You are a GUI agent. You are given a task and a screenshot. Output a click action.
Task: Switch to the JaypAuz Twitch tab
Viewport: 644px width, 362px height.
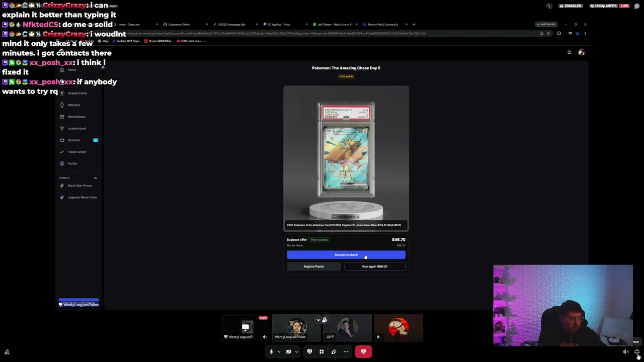coord(285,24)
